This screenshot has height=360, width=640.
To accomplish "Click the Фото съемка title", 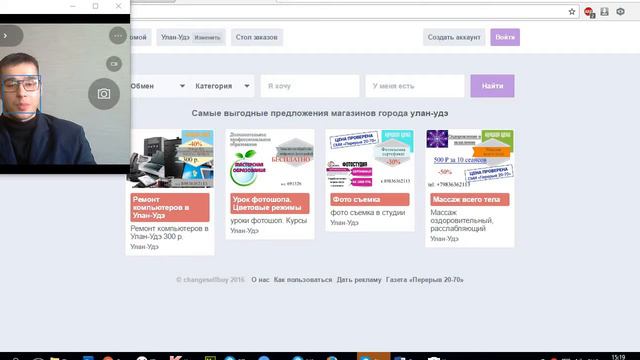I will pos(370,200).
